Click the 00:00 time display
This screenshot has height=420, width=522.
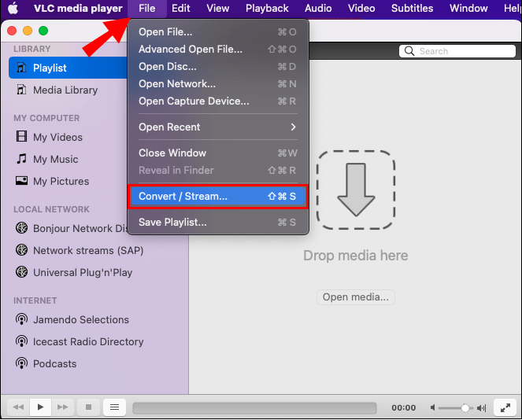403,407
